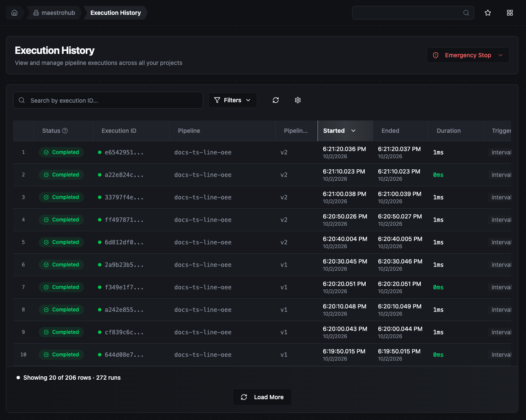Open execution ff497871...
This screenshot has width=526, height=420.
pos(124,220)
